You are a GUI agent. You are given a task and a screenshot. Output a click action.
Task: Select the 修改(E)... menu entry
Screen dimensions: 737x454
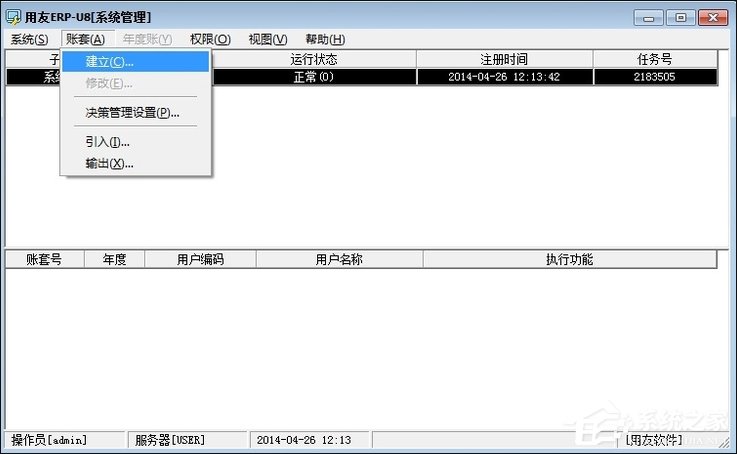pos(135,83)
